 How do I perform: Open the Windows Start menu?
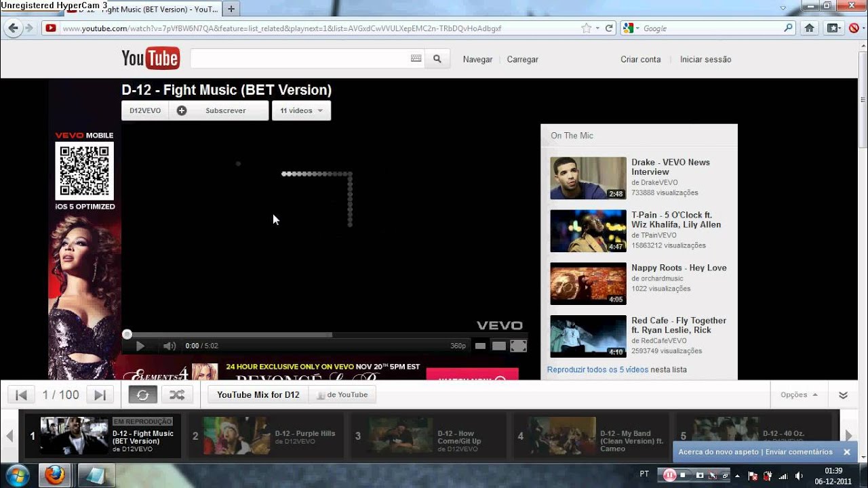(x=17, y=475)
